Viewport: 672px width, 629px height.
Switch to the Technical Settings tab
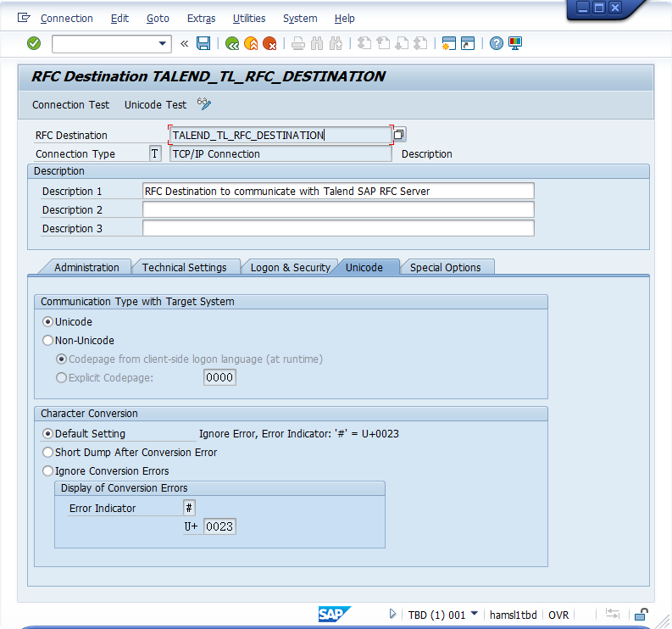(x=184, y=267)
